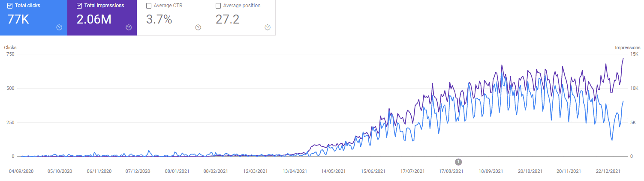
Task: Enable the Average CTR checkbox
Action: pyautogui.click(x=149, y=6)
